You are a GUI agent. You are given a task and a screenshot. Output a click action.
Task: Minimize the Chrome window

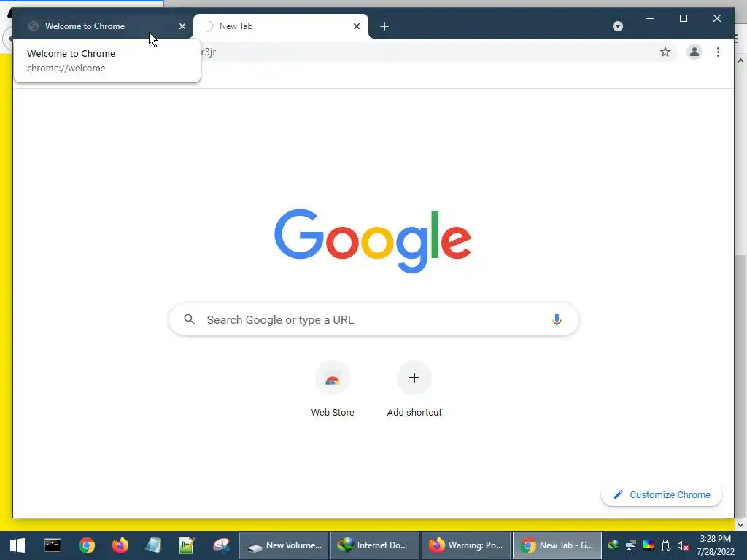(650, 18)
